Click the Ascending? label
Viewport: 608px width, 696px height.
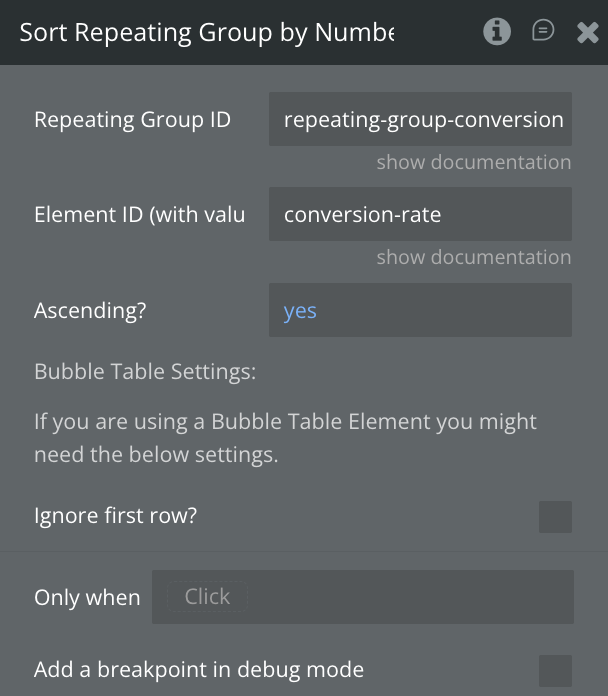(x=90, y=311)
